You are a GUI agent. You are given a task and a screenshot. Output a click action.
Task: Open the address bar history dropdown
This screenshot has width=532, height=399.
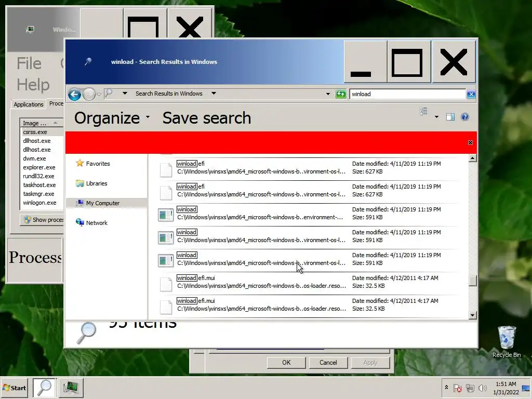(x=328, y=94)
